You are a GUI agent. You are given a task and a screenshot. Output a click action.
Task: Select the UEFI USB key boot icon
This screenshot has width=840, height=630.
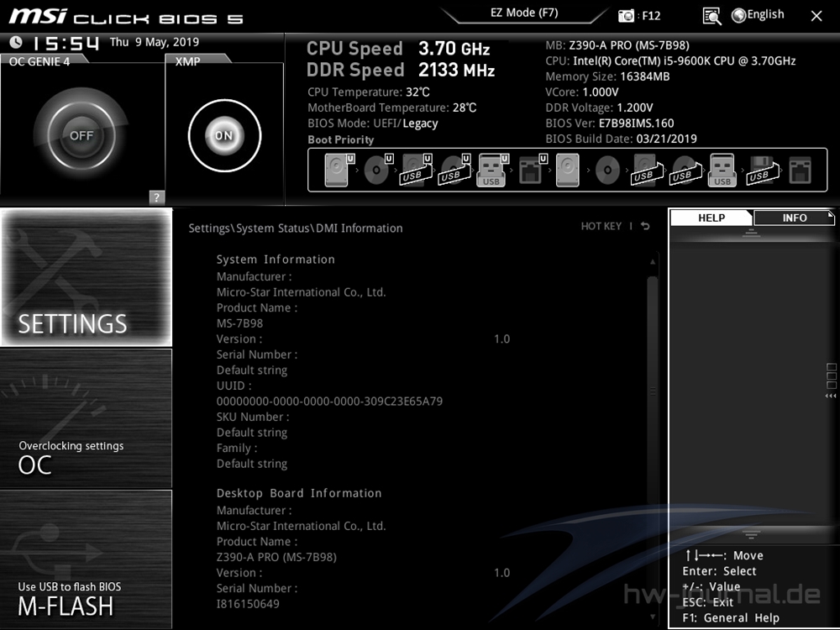492,170
